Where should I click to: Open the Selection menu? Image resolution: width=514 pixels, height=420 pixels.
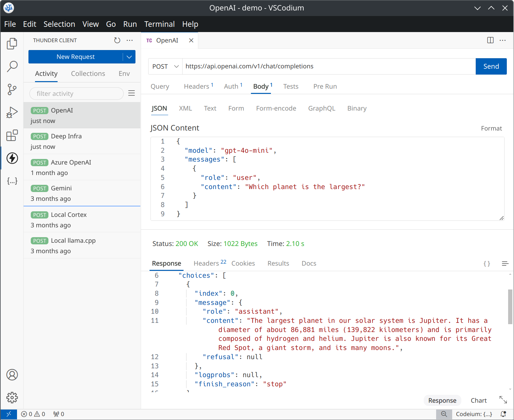59,24
